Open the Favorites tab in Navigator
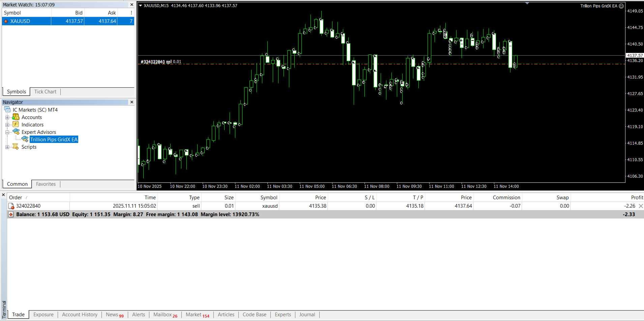This screenshot has height=321, width=644. click(x=46, y=184)
